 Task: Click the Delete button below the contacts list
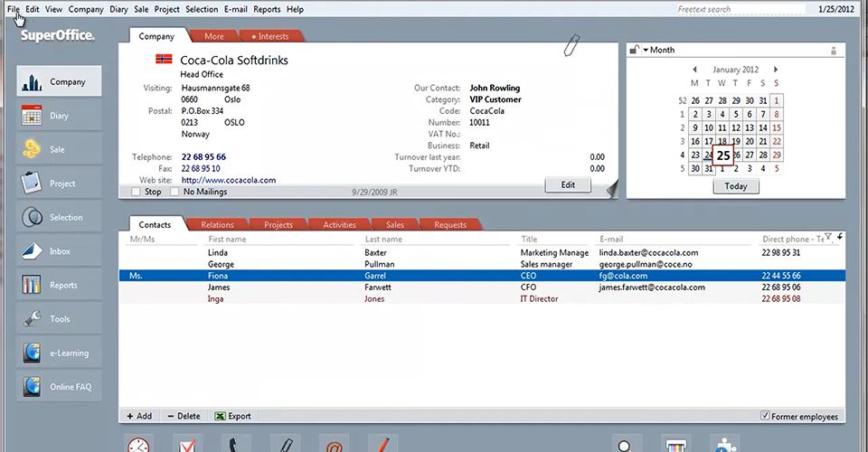[184, 416]
